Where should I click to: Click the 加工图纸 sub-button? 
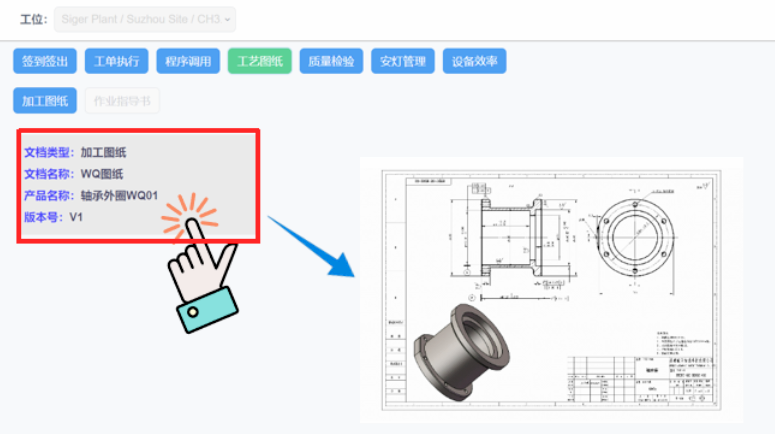tap(45, 100)
